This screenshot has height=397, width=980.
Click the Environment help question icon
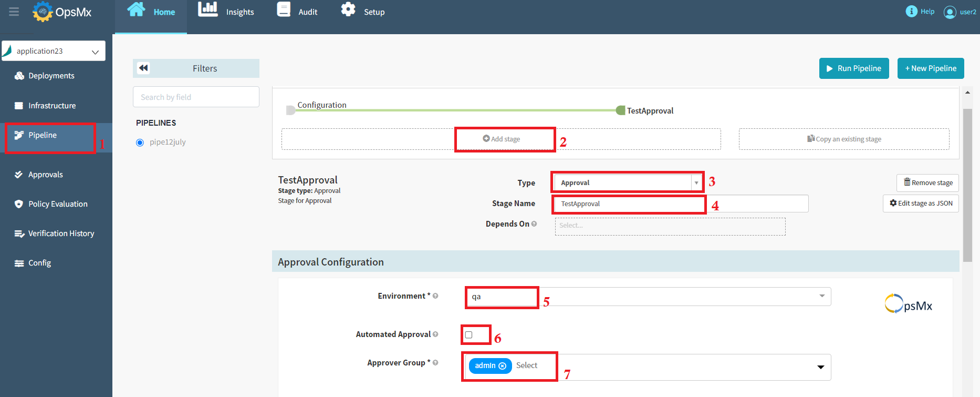(x=435, y=296)
